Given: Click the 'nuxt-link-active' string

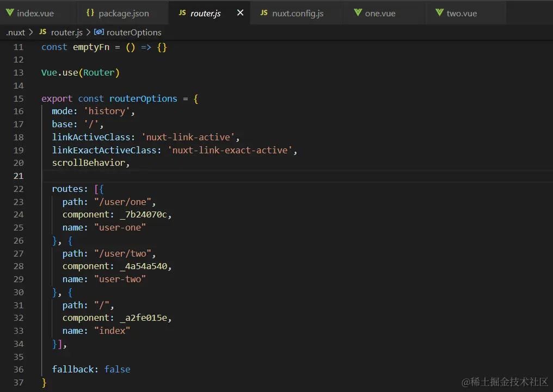Looking at the screenshot, I should tap(188, 137).
